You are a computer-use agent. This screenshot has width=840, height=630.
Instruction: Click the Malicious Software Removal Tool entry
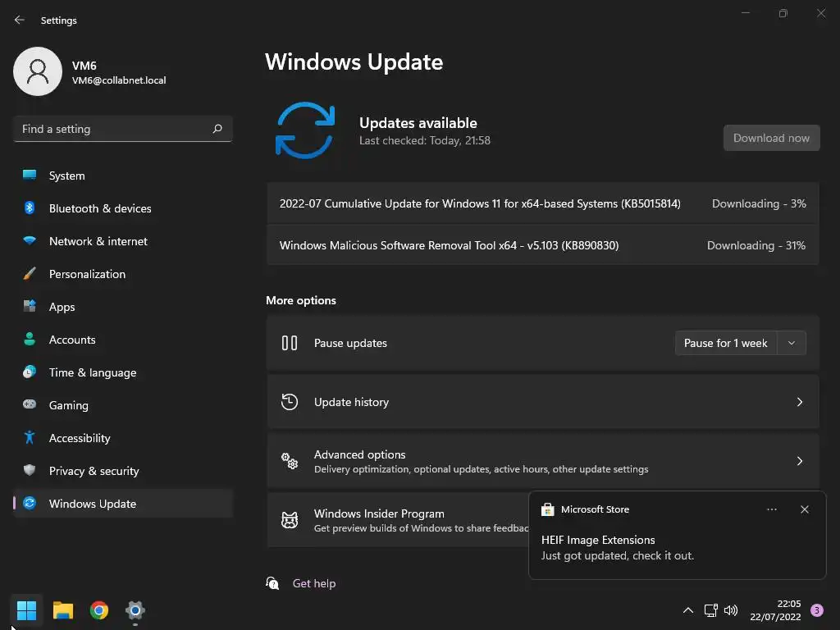[543, 245]
